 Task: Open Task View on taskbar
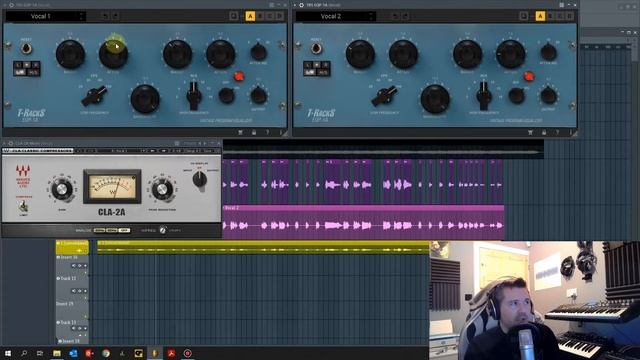tap(40, 353)
